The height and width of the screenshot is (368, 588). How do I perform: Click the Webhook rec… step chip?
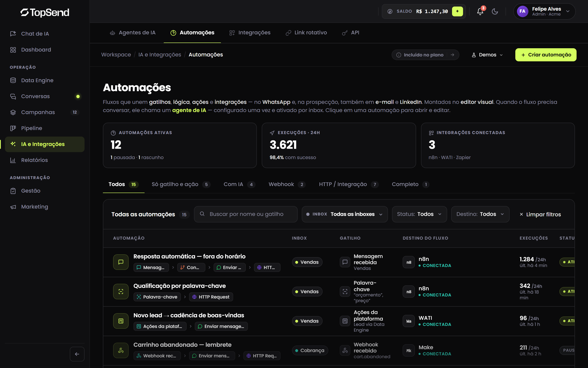(x=157, y=356)
